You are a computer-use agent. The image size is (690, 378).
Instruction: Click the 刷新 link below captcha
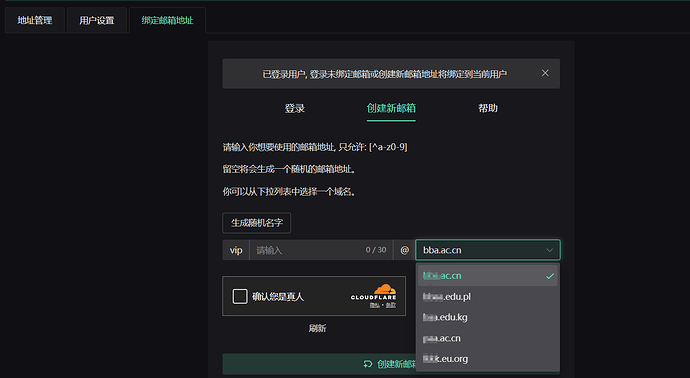click(317, 328)
